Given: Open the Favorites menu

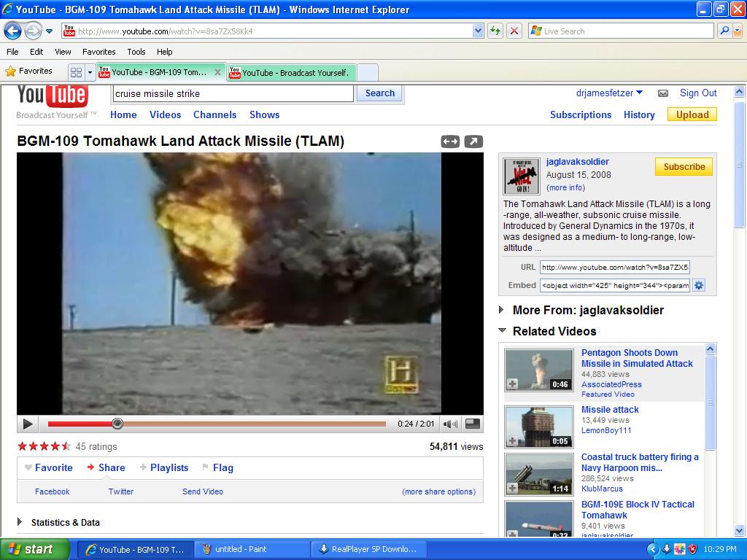Looking at the screenshot, I should point(99,52).
